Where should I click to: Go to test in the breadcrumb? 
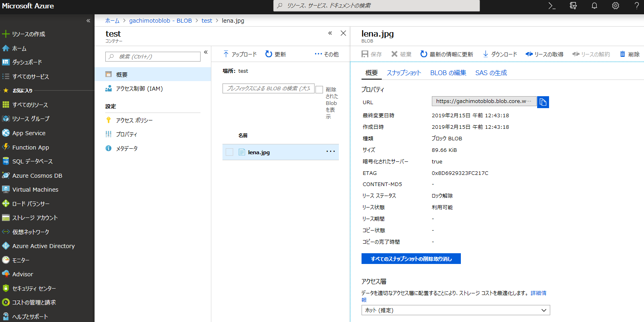click(207, 21)
